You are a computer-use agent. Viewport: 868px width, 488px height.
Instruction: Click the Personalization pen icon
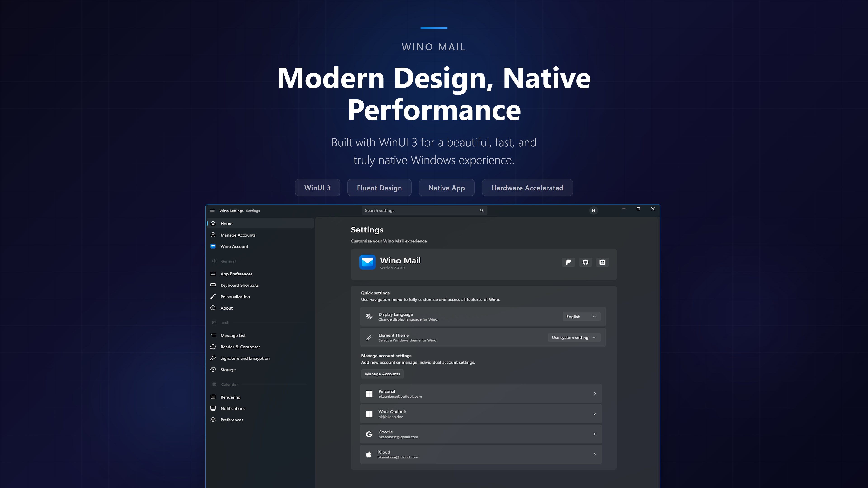(213, 296)
